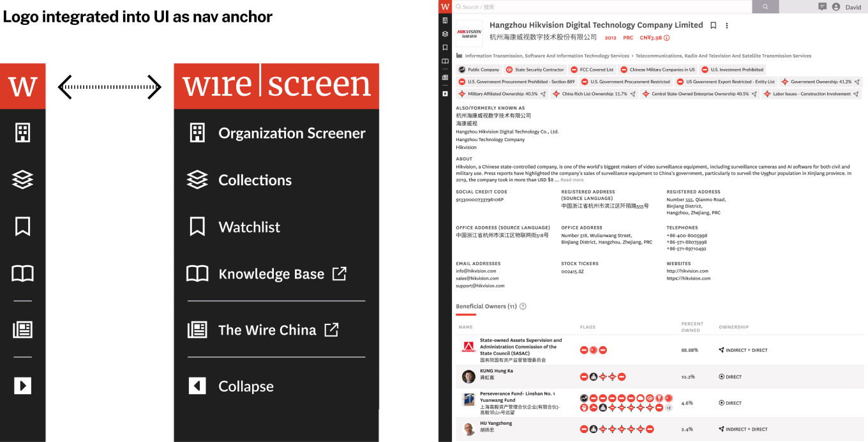This screenshot has height=442, width=868.
Task: Click the FCC Covered List flag tag
Action: point(592,70)
